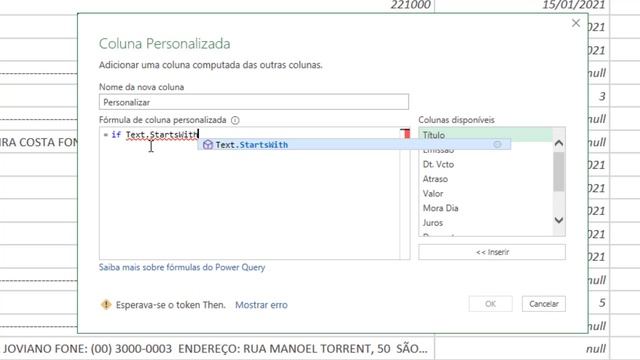Select Text.StartsWith autocomplete suggestion

354,144
